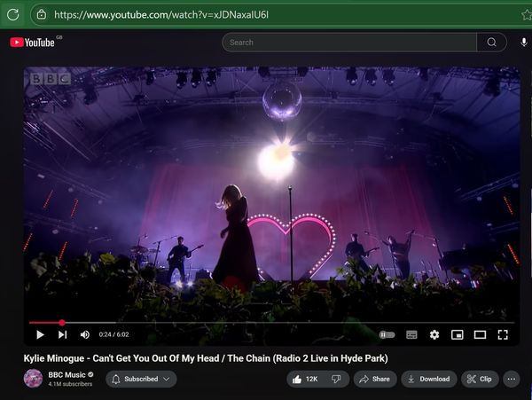Image resolution: width=532 pixels, height=400 pixels.
Task: Open the BBC Music channel name link
Action: pos(66,375)
